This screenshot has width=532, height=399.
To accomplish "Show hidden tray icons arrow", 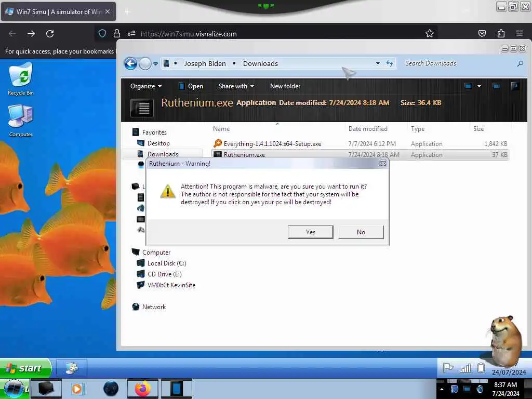I will [442, 389].
